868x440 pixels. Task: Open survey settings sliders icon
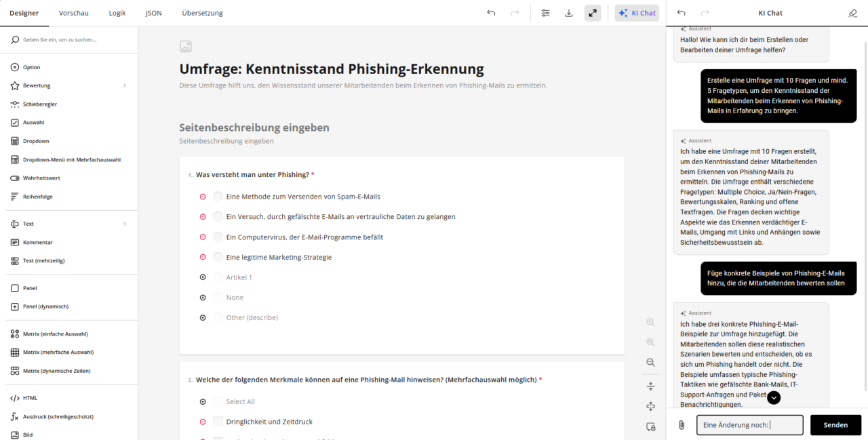545,13
